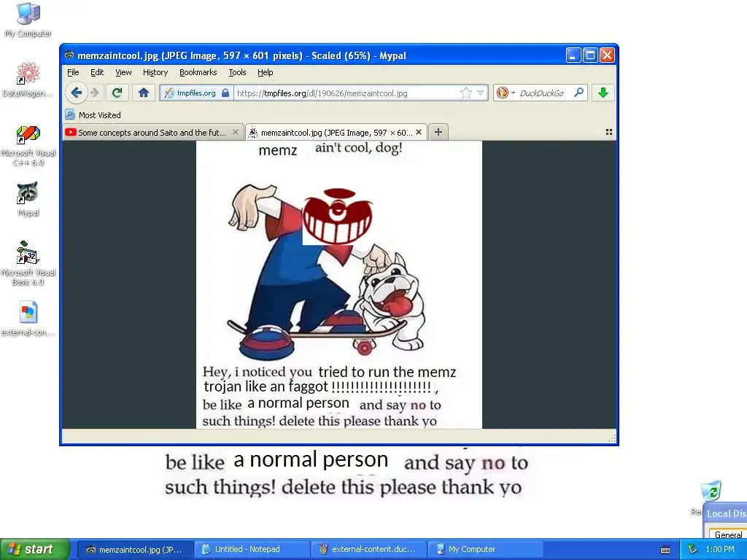Viewport: 747px width, 560px height.
Task: Open the DuckDuckGo search engine dropdown
Action: click(x=506, y=93)
